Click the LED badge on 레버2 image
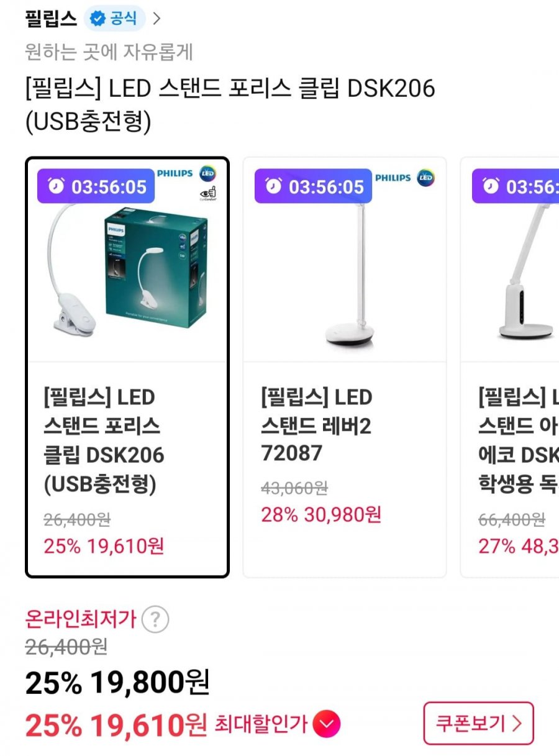The width and height of the screenshot is (559, 756). [x=425, y=178]
